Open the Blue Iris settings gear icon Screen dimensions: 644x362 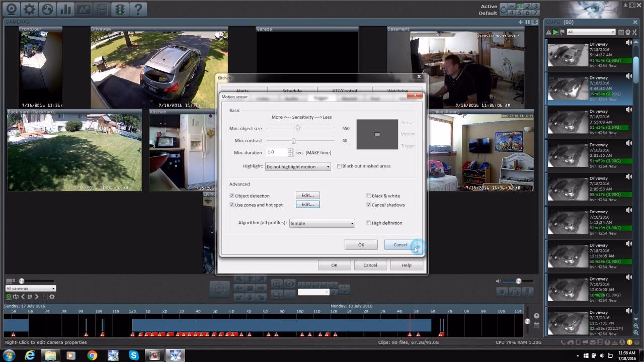(29, 9)
